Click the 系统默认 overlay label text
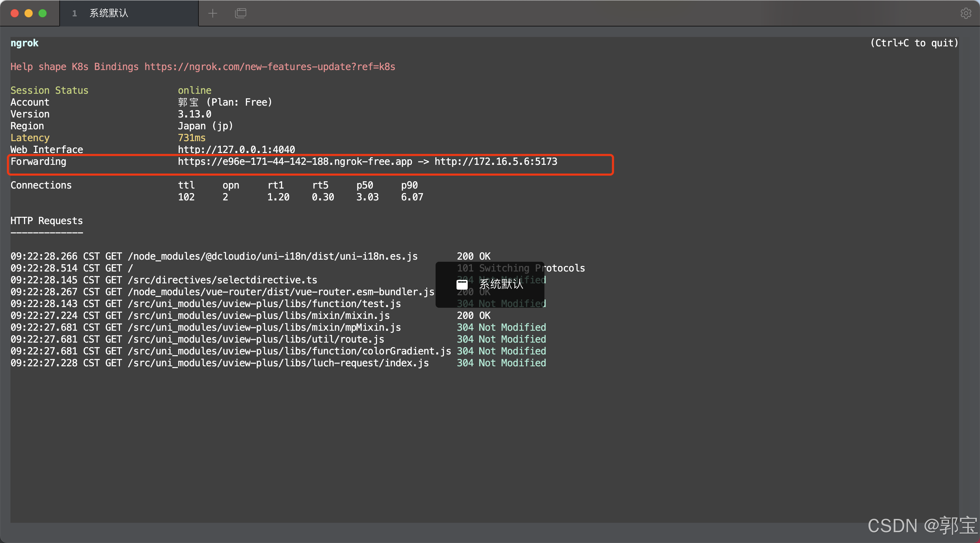 click(501, 284)
